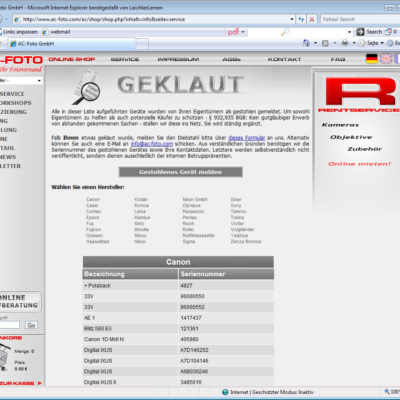Open the dropdown arrow next to feeds icon
Image resolution: width=400 pixels, height=400 pixels.
(334, 43)
